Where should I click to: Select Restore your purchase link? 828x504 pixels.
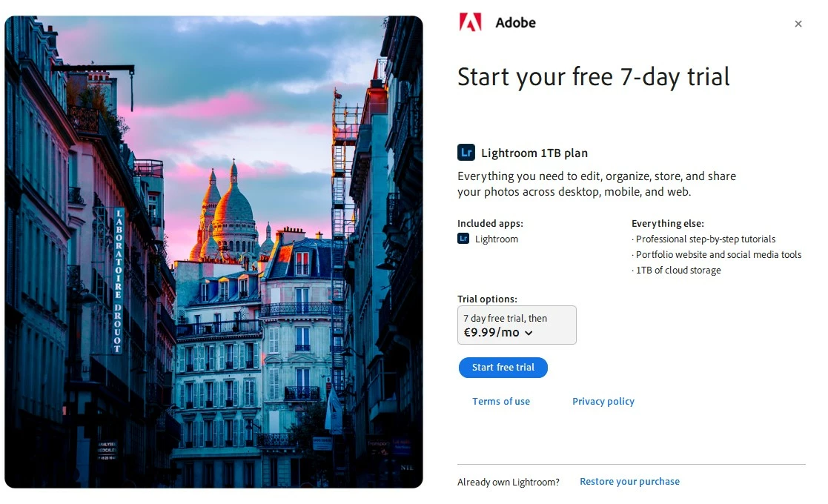(629, 481)
